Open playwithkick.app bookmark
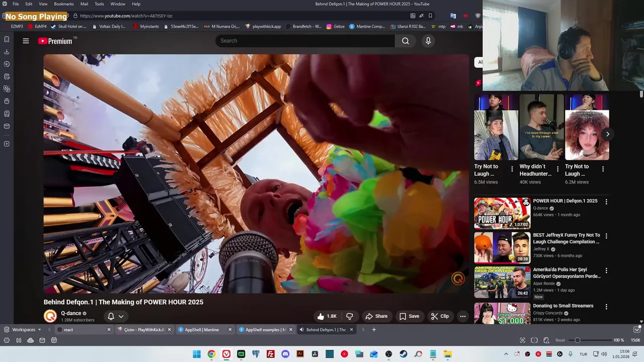This screenshot has height=362, width=644. 263,27
